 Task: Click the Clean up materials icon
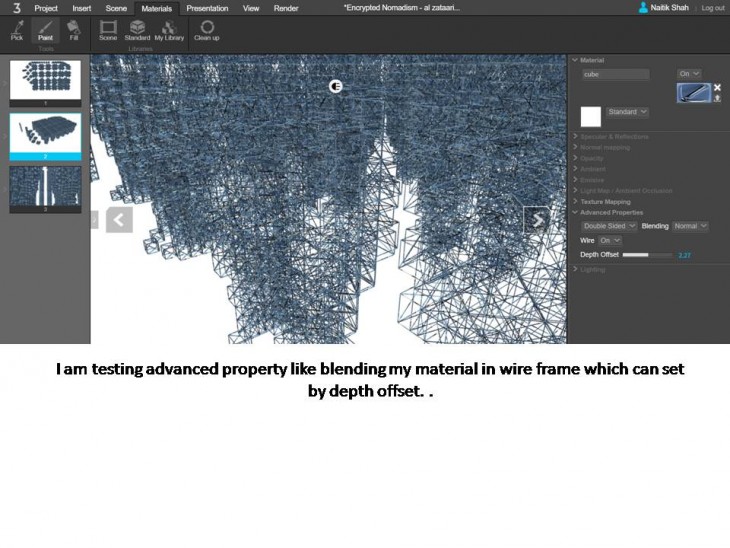(x=207, y=30)
